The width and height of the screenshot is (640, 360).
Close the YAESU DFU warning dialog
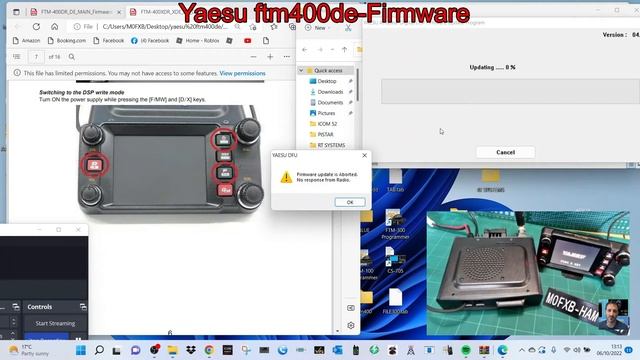click(x=364, y=156)
